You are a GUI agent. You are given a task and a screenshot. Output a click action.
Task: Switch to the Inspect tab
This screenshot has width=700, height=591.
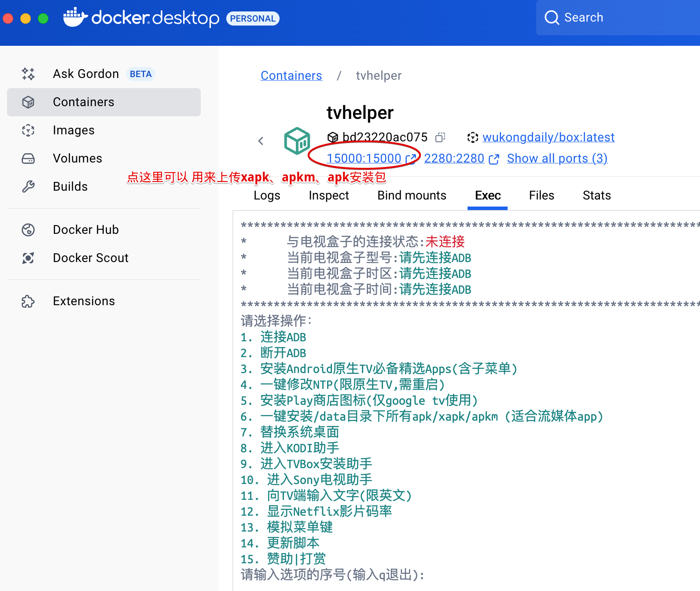329,196
